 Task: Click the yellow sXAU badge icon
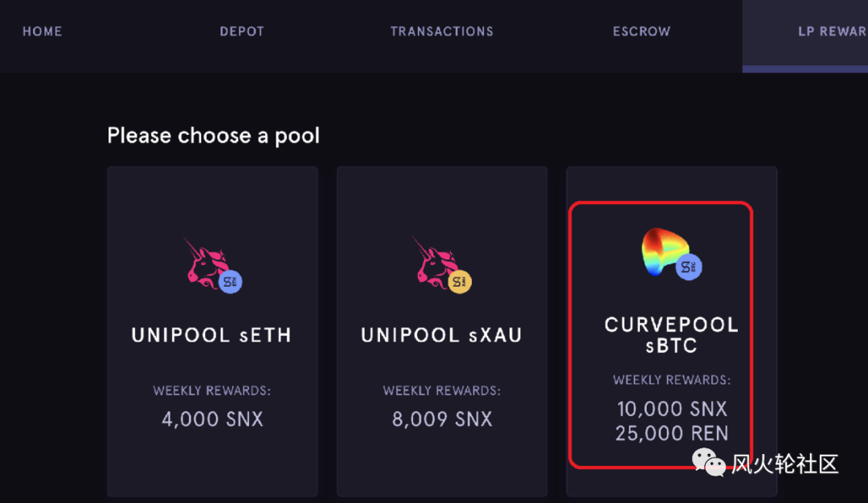click(x=460, y=282)
